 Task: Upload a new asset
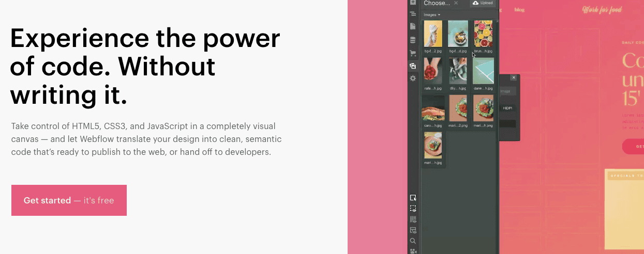pos(483,3)
